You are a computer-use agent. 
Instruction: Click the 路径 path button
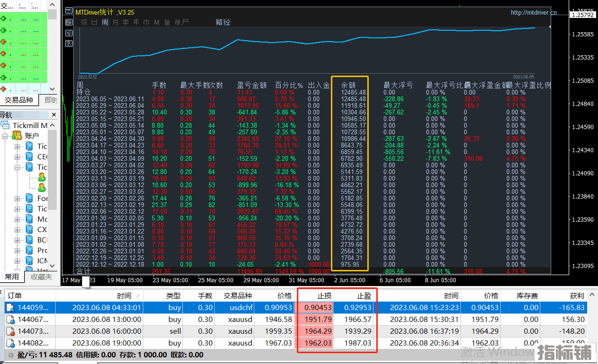[223, 22]
